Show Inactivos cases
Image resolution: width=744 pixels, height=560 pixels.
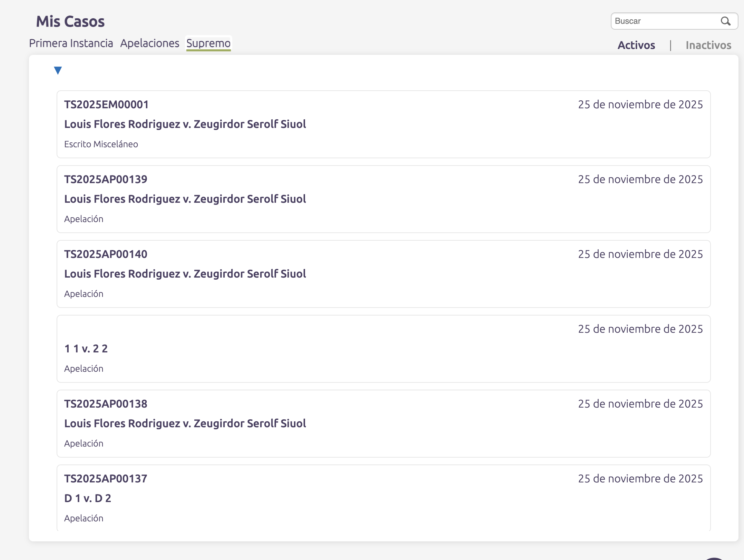708,45
